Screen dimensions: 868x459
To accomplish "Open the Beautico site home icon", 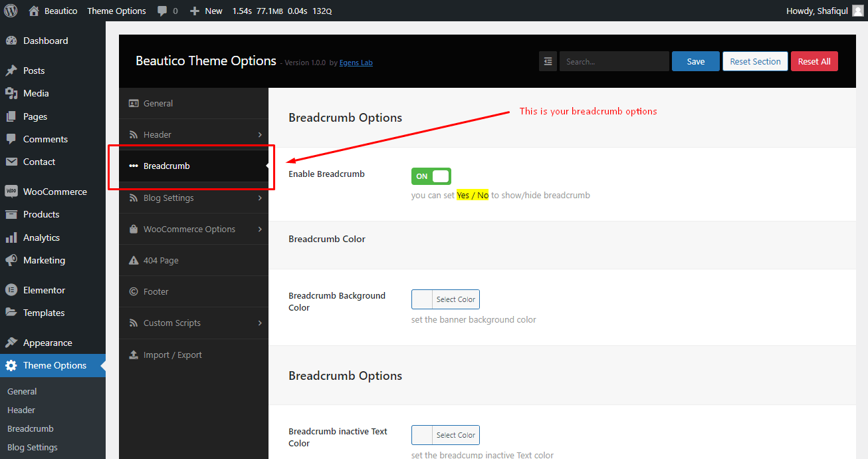I will pos(34,11).
